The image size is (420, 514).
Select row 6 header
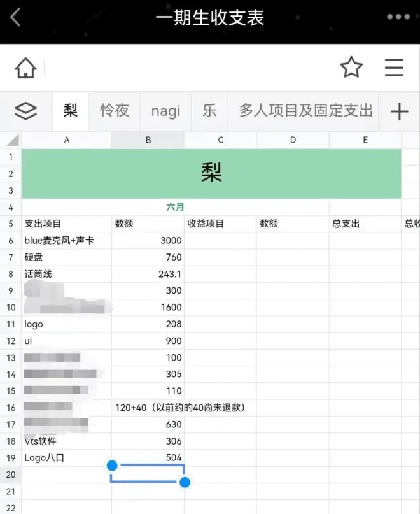click(11, 241)
